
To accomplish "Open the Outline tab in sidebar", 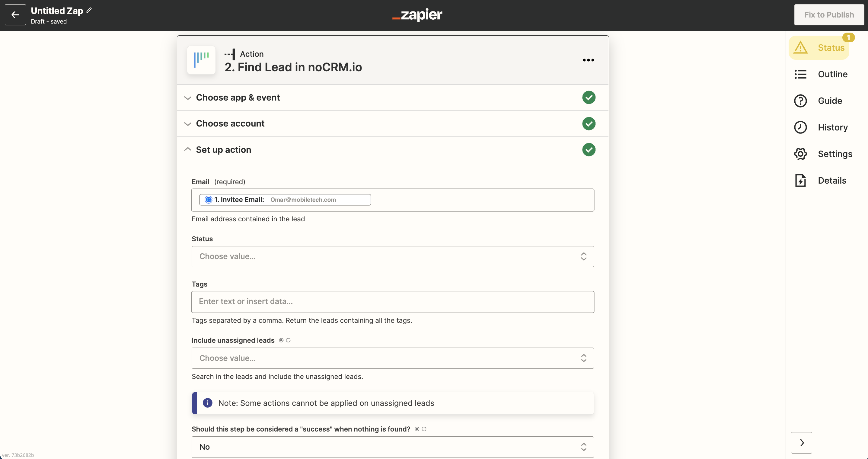I will [x=821, y=74].
